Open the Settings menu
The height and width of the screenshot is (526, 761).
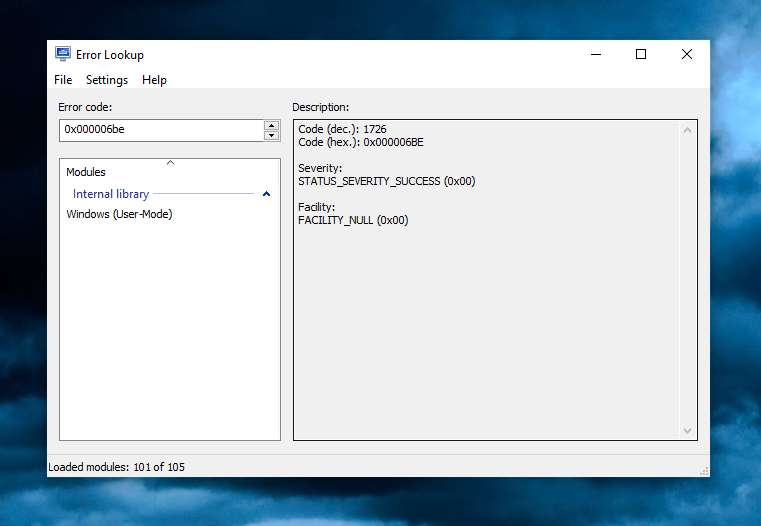point(107,80)
